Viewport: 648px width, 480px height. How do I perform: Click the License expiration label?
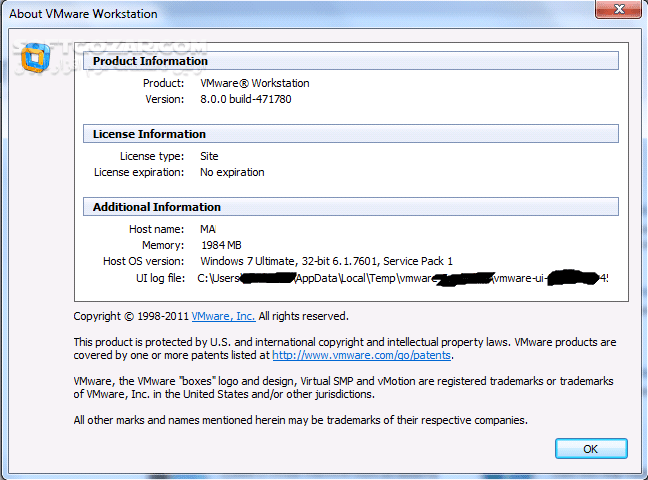click(x=139, y=172)
